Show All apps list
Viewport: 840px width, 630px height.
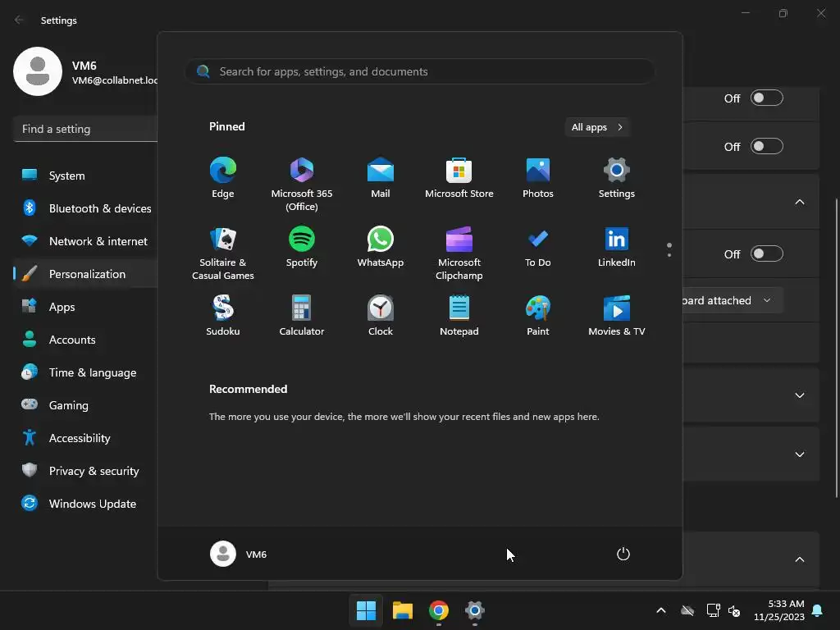click(597, 127)
